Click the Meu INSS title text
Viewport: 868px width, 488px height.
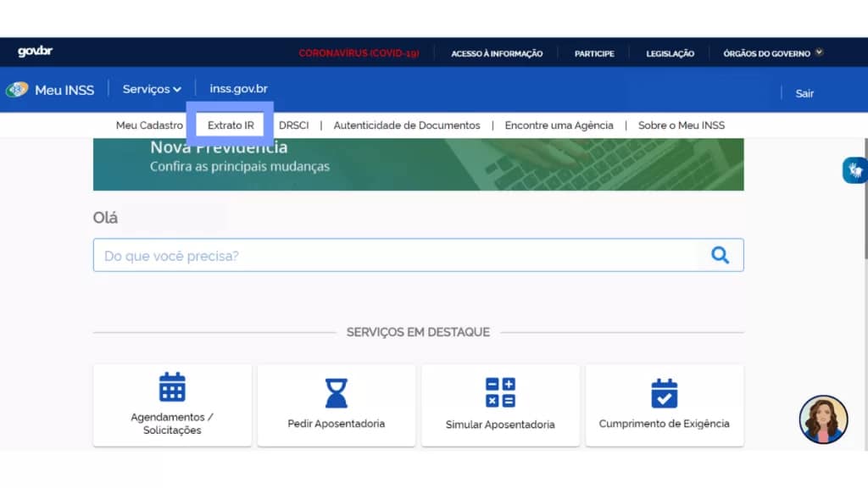(64, 90)
